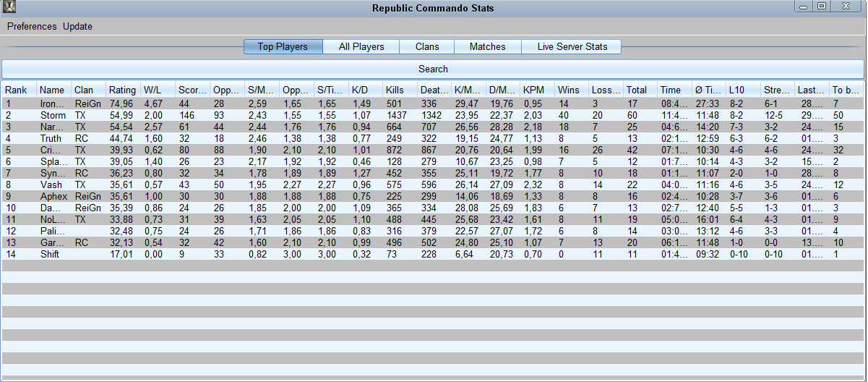Select the player row named Vash
This screenshot has height=382, width=868.
point(433,184)
